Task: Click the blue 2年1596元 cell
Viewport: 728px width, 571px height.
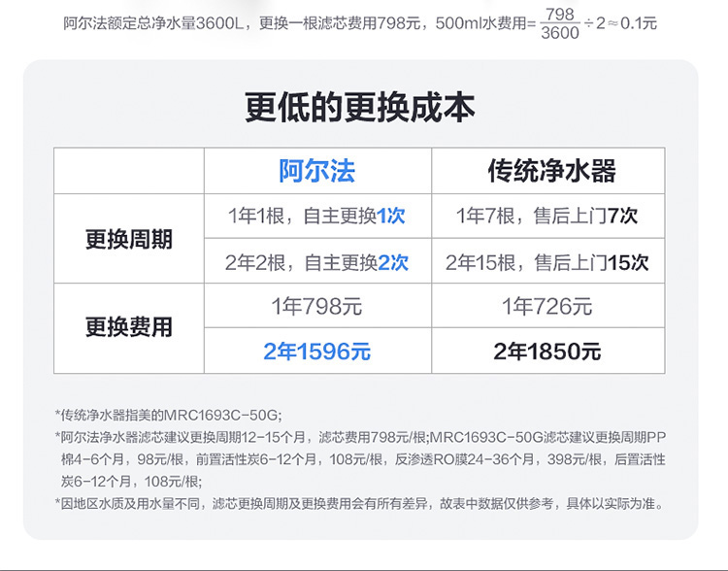Action: tap(316, 352)
